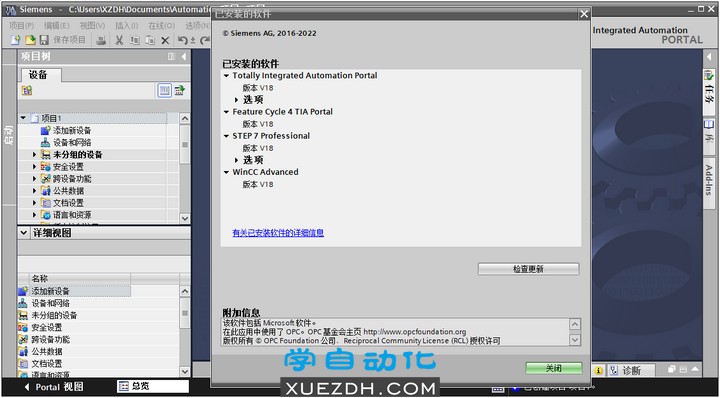Viewport: 720px width, 398px height.
Task: Expand options under STEP 7 Professional
Action: click(x=236, y=160)
